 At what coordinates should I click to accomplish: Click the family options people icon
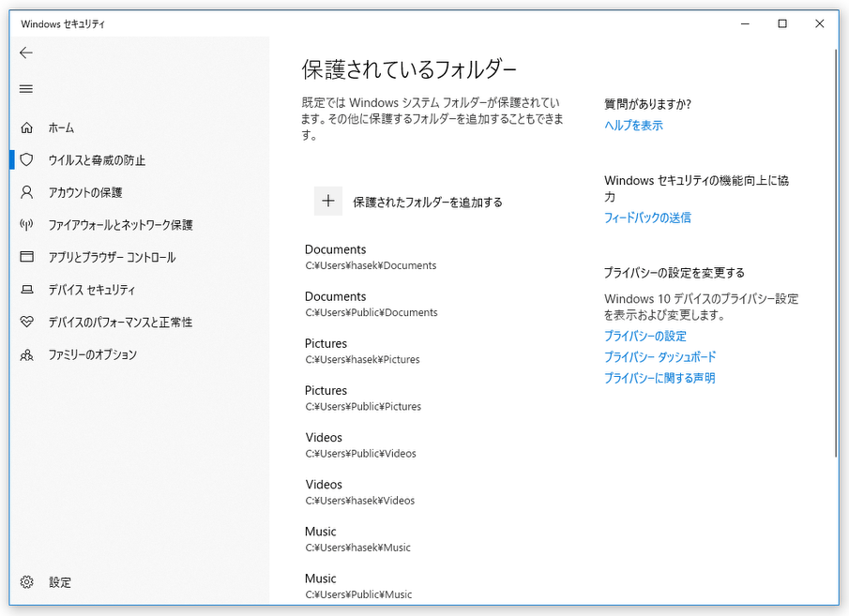click(26, 354)
